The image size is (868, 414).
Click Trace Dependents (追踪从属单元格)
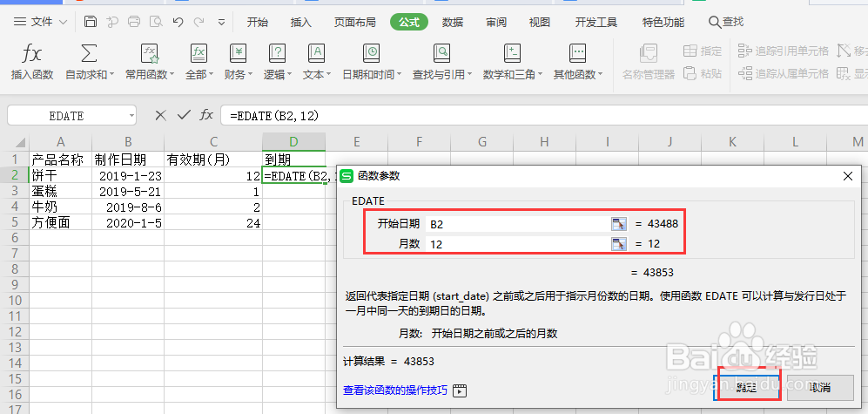[784, 73]
